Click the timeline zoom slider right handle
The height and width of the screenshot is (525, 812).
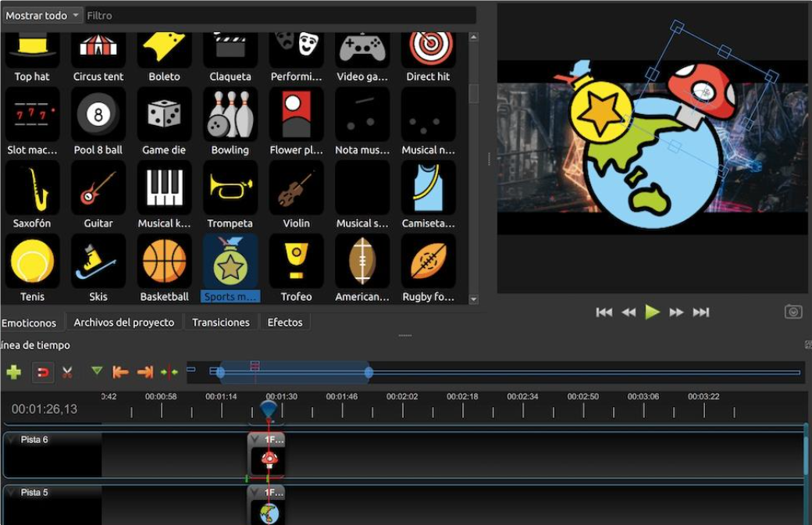tap(369, 372)
